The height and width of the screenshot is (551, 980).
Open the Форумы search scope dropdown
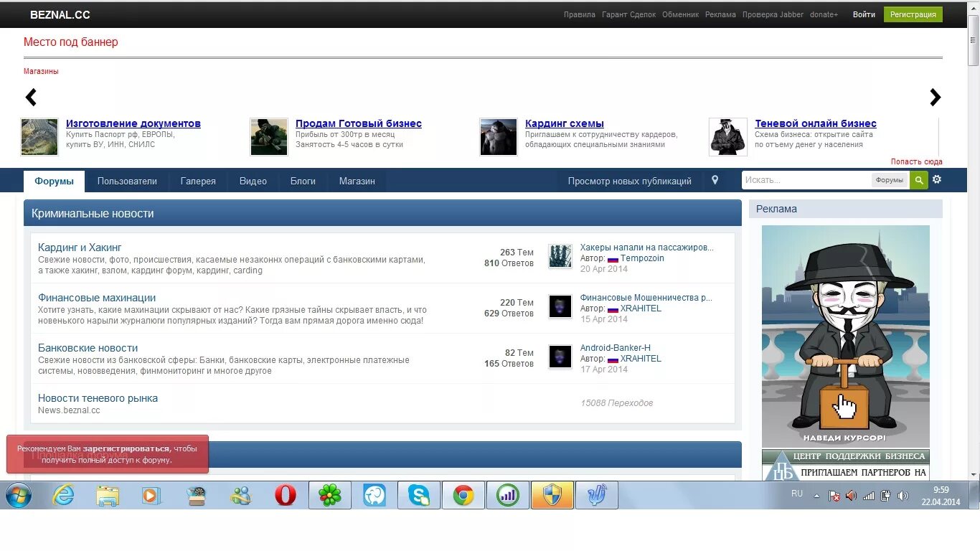coord(890,180)
